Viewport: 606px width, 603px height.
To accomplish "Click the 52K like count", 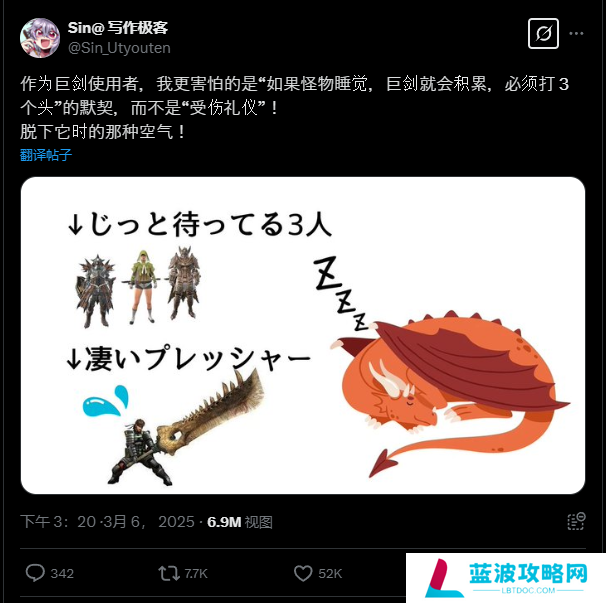I will (x=330, y=574).
